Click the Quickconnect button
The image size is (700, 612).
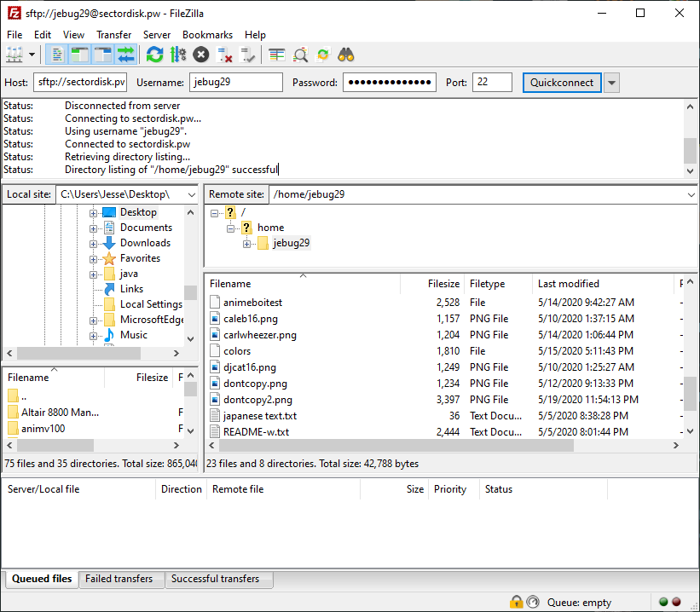562,83
